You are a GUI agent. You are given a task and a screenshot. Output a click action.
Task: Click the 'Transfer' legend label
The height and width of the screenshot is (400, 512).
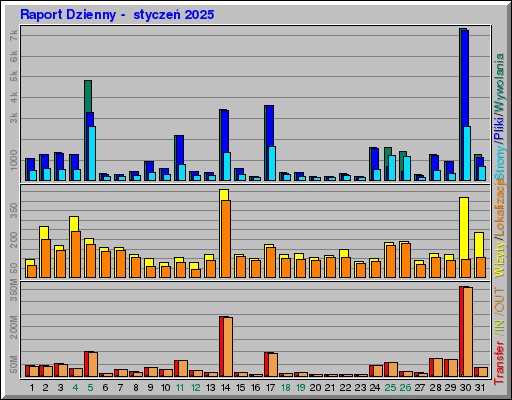tap(499, 362)
